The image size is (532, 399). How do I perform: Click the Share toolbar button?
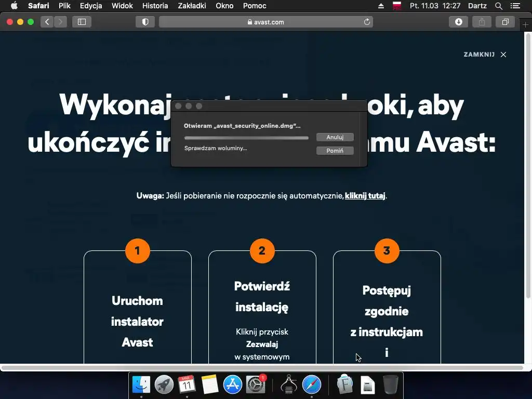point(482,22)
